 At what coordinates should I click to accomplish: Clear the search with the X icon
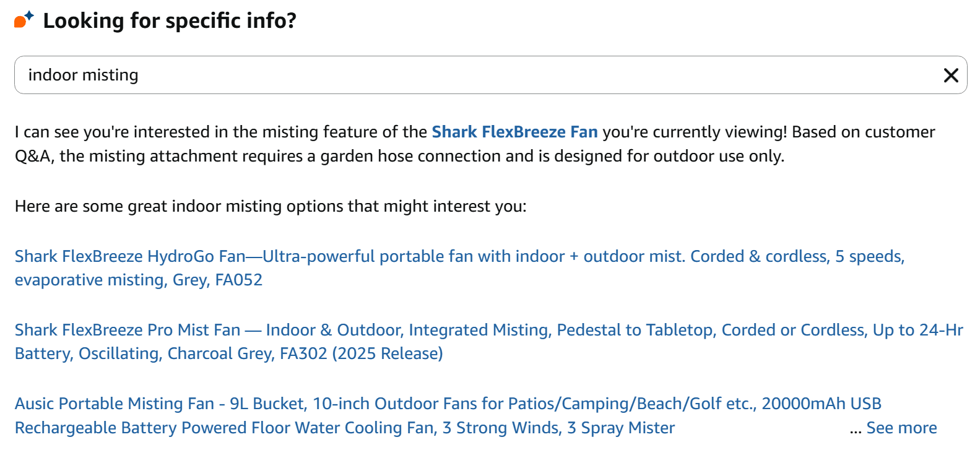(x=951, y=76)
